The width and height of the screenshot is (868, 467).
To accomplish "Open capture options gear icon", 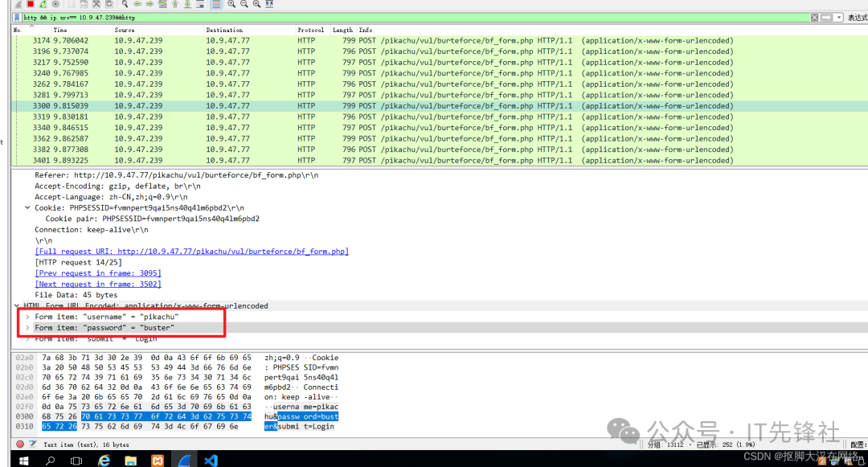I will pos(55,4).
